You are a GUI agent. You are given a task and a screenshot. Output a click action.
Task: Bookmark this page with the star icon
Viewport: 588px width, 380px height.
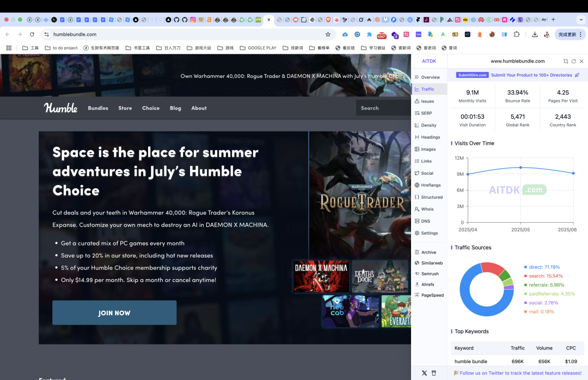click(328, 34)
